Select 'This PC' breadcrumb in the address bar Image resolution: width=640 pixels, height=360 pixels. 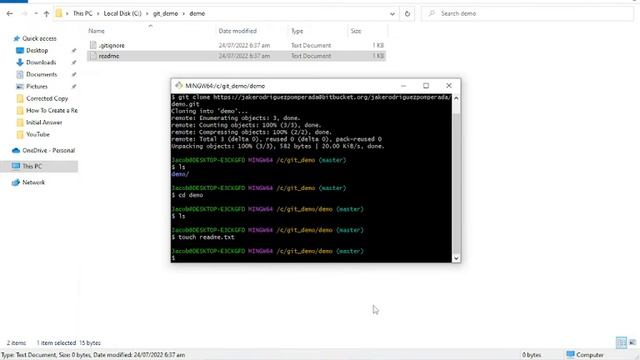coord(82,13)
